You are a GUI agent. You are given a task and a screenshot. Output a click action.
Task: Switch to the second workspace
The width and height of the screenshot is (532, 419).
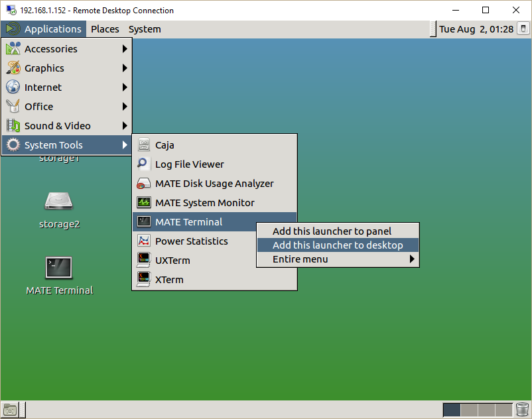tap(469, 410)
